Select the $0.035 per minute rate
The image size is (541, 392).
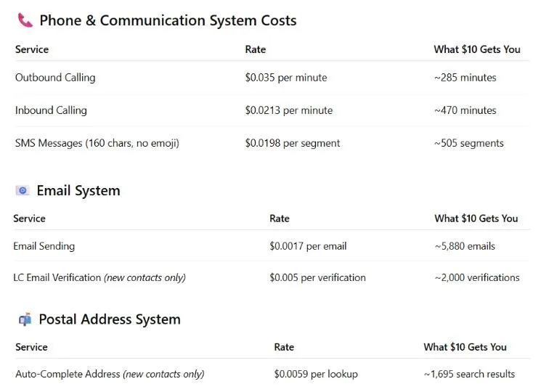click(x=286, y=78)
